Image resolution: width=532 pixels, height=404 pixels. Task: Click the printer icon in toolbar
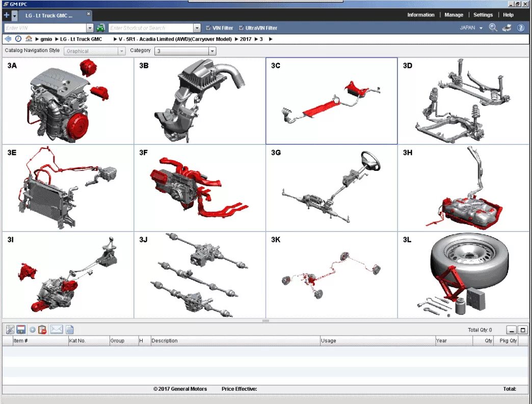[x=507, y=28]
